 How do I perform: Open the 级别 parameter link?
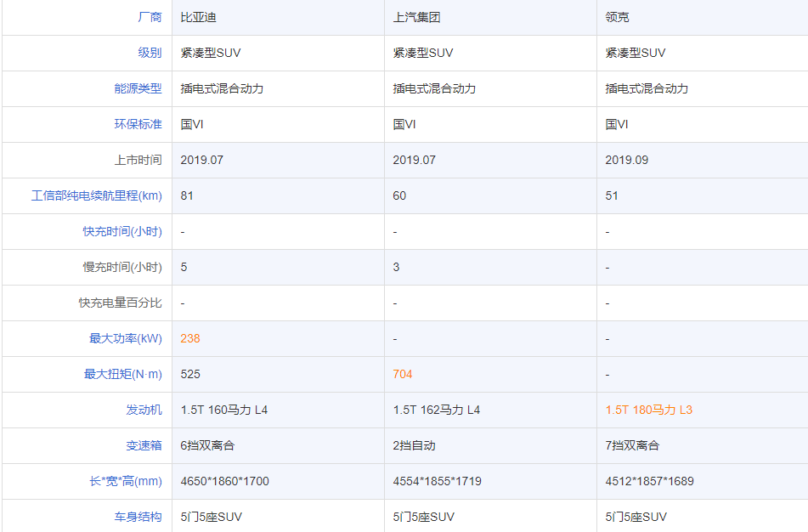(150, 53)
